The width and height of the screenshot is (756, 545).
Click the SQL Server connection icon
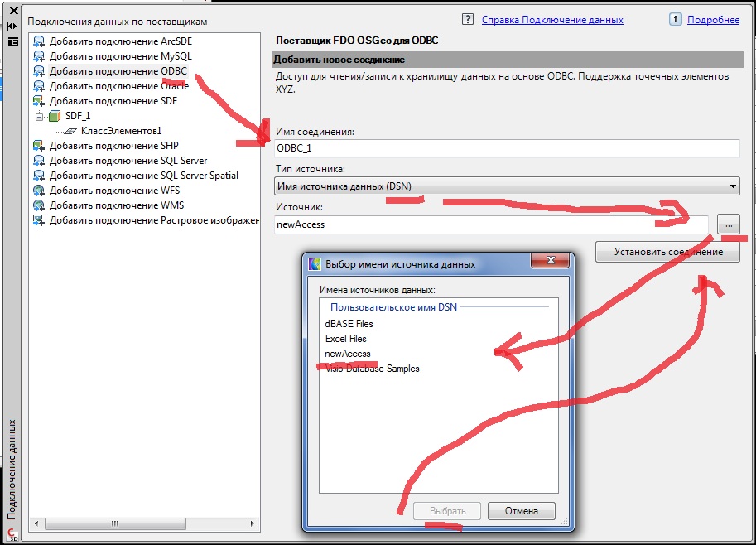click(39, 161)
